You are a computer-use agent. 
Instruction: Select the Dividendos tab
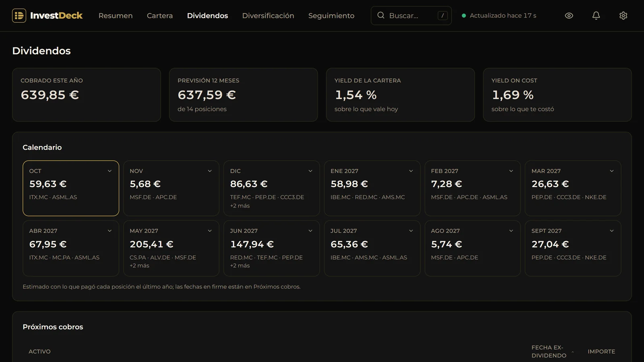208,16
